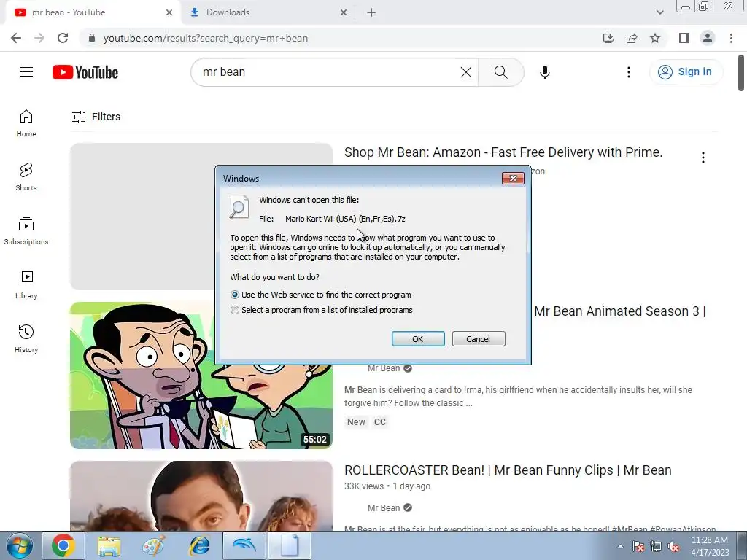Bookmark this tab with the star icon
This screenshot has width=747, height=560.
point(655,38)
